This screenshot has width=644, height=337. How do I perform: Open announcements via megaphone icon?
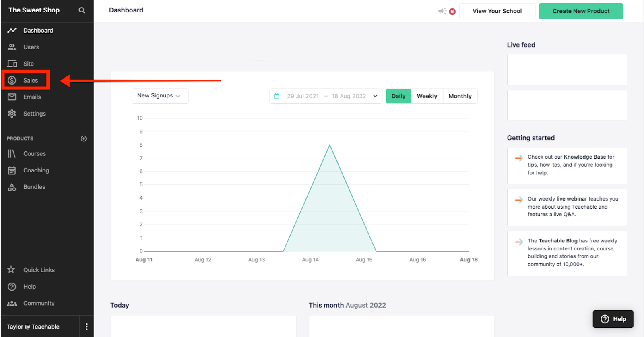click(442, 11)
